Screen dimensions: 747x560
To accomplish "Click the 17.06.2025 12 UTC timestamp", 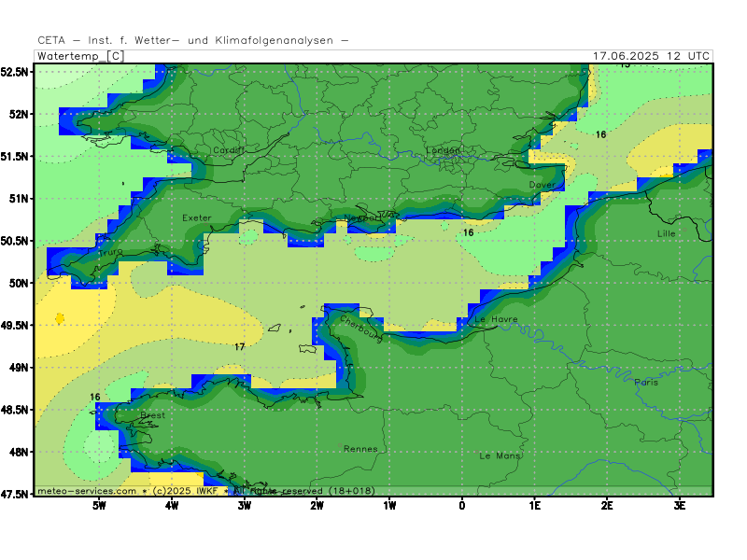I will [x=651, y=56].
